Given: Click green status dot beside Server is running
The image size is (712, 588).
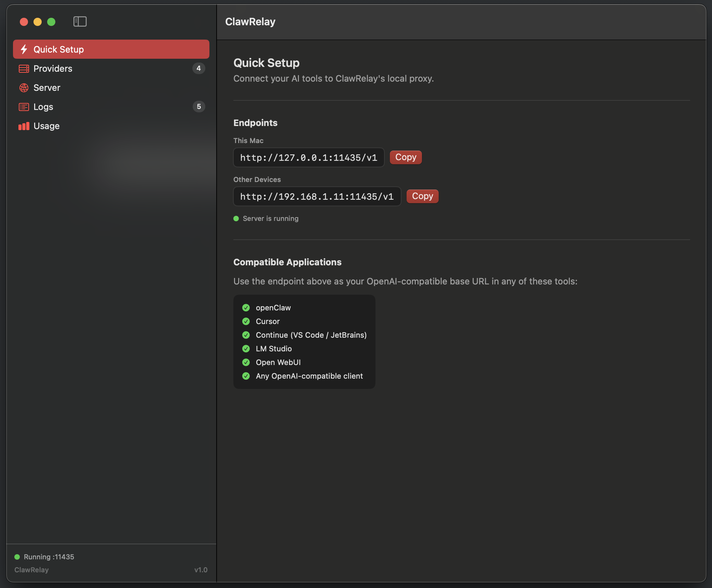Looking at the screenshot, I should (236, 219).
